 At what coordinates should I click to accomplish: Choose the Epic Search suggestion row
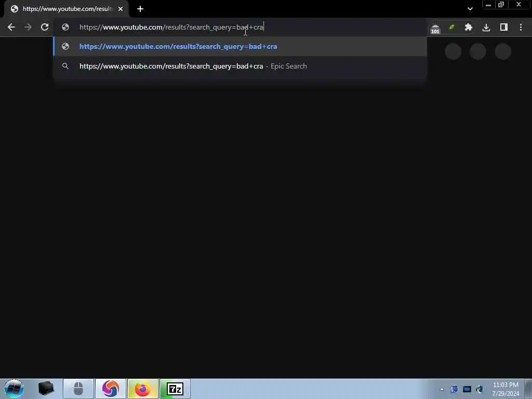click(240, 66)
